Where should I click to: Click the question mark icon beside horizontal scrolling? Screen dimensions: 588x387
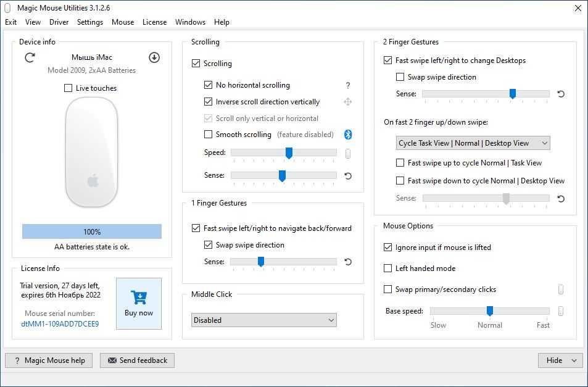tap(348, 85)
